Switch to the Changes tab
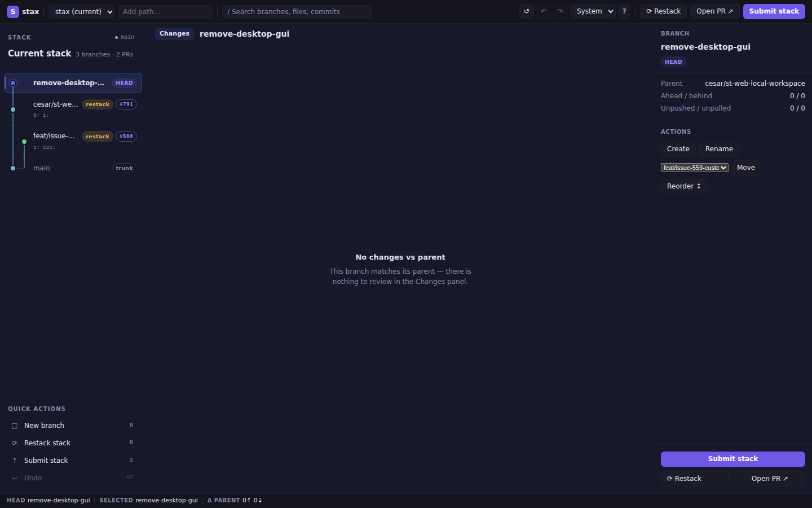Viewport: 812px width, 508px height. (x=174, y=34)
